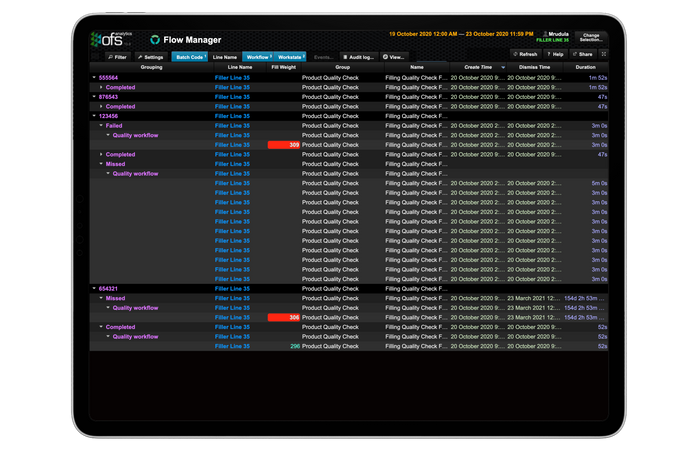Screen dimensions: 700x454
Task: Select the Line Name grouping option
Action: pos(224,57)
